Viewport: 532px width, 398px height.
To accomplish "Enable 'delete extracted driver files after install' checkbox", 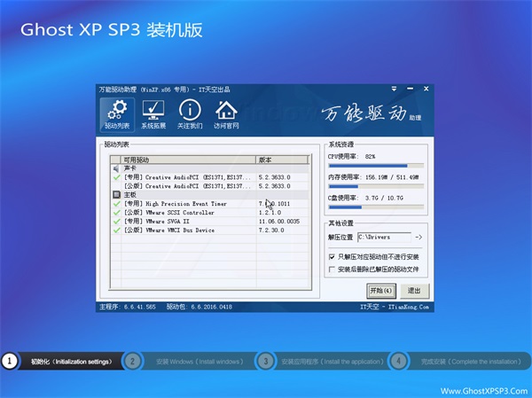I will 332,269.
